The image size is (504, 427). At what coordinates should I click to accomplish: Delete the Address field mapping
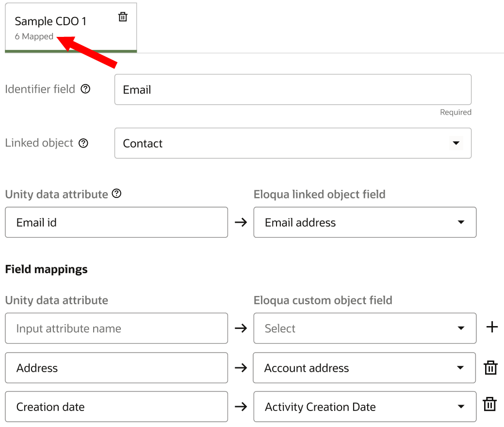point(490,368)
